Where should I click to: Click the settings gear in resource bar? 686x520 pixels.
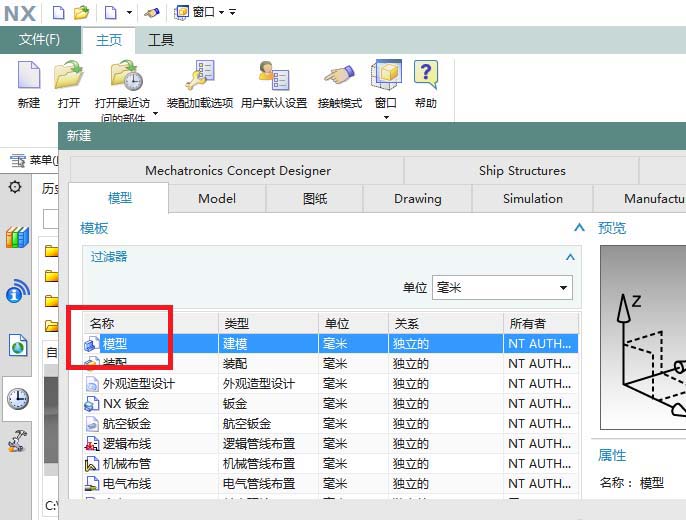[15, 187]
